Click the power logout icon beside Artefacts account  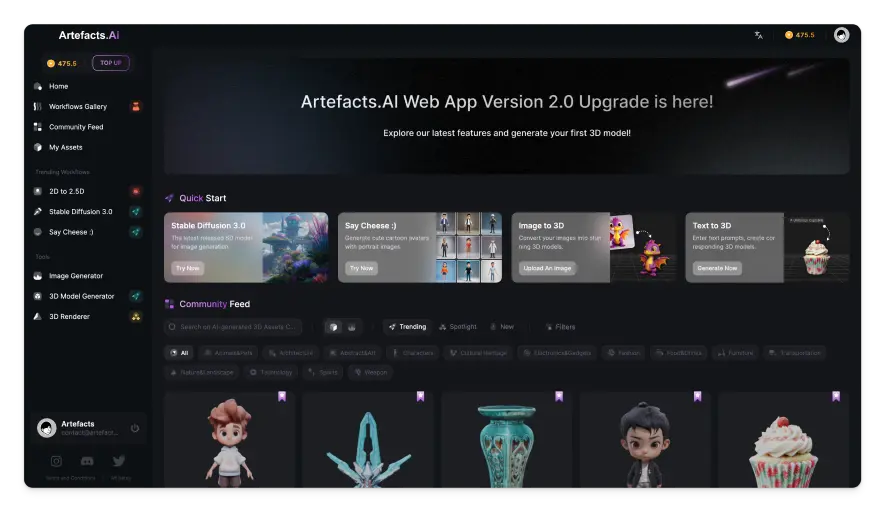point(134,428)
